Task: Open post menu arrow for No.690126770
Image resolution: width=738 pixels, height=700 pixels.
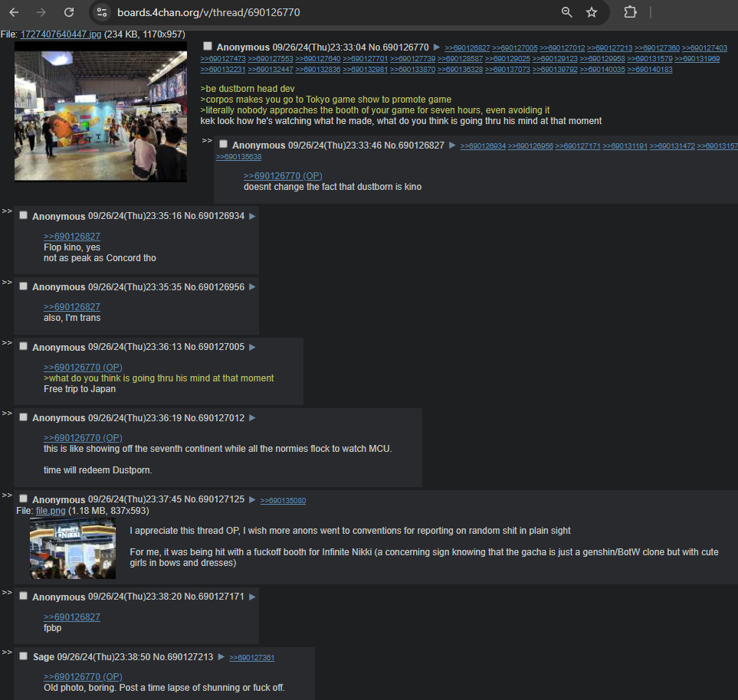Action: point(436,47)
